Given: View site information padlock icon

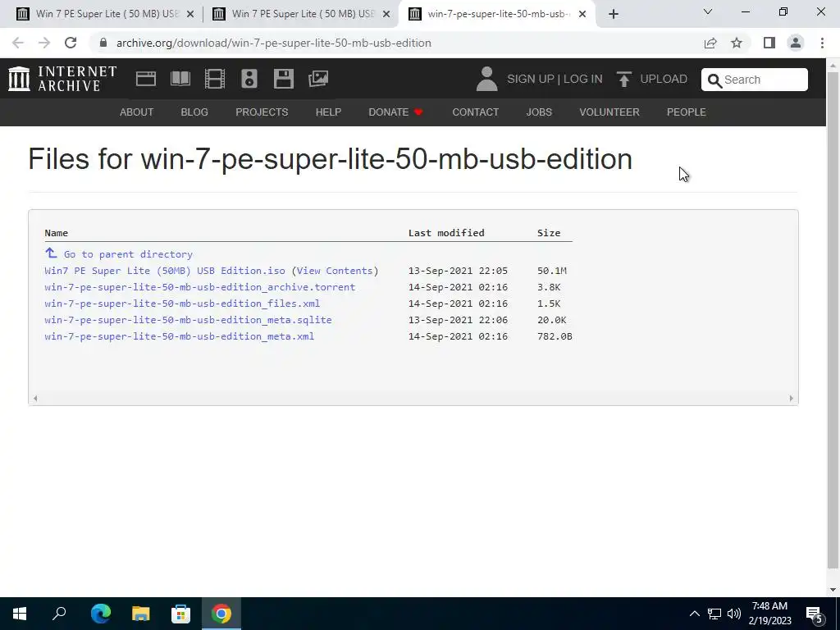Looking at the screenshot, I should click(103, 43).
